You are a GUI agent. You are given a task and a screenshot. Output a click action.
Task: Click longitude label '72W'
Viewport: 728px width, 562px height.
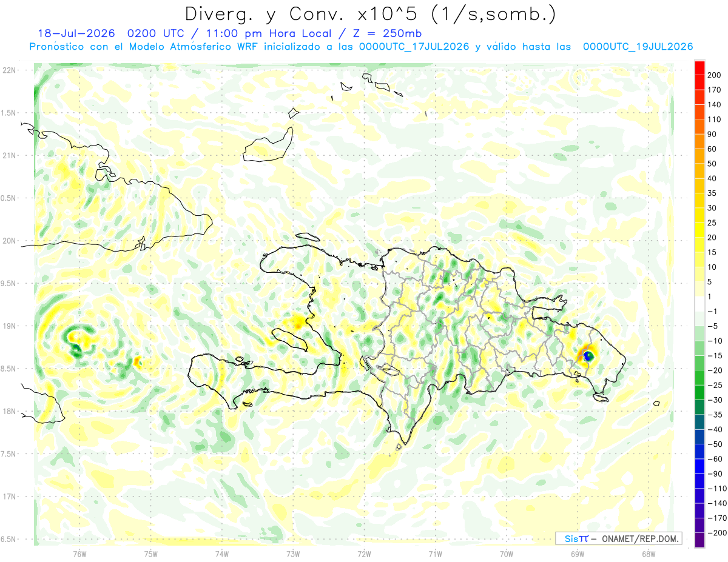point(364,554)
